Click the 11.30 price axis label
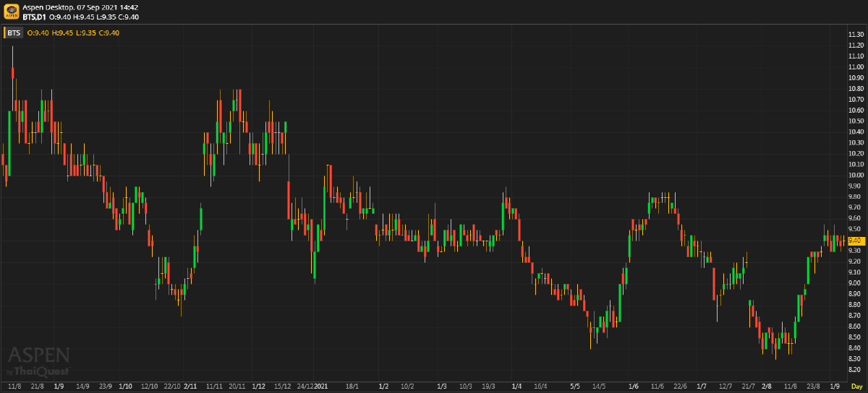This screenshot has height=393, width=868. tap(856, 35)
